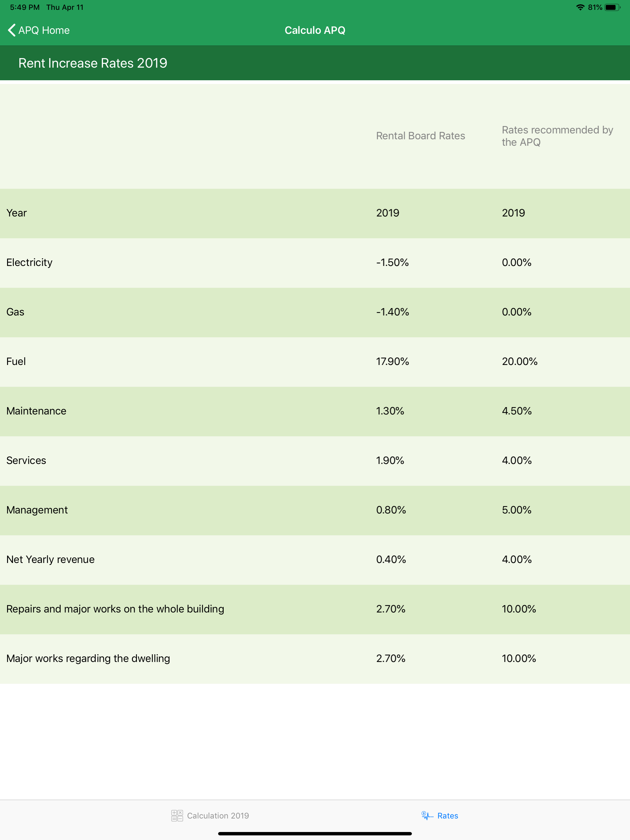The width and height of the screenshot is (630, 840).
Task: Tap the Wi-Fi status icon
Action: [x=580, y=7]
